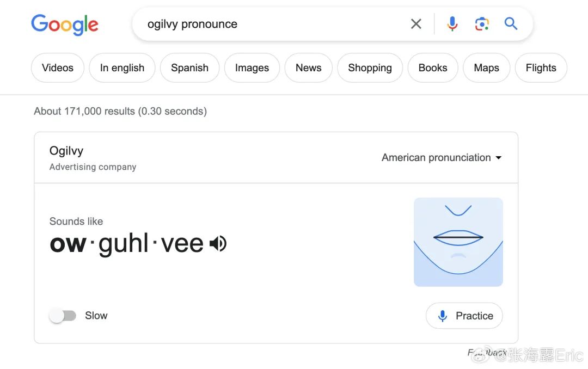Screen dimensions: 588x369
Task: Click the mouth animation thumbnail
Action: (458, 242)
